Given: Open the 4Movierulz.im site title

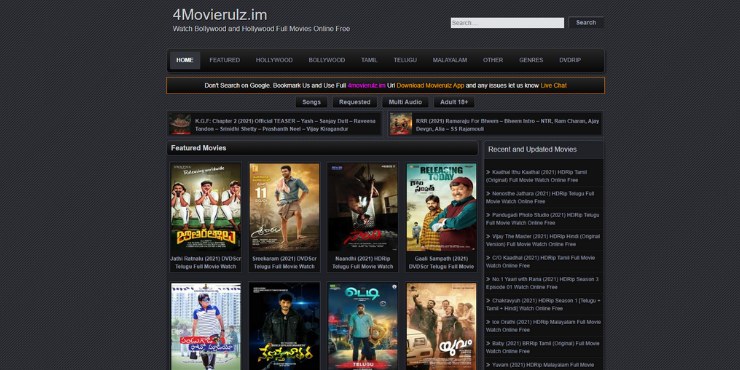Looking at the screenshot, I should (220, 15).
